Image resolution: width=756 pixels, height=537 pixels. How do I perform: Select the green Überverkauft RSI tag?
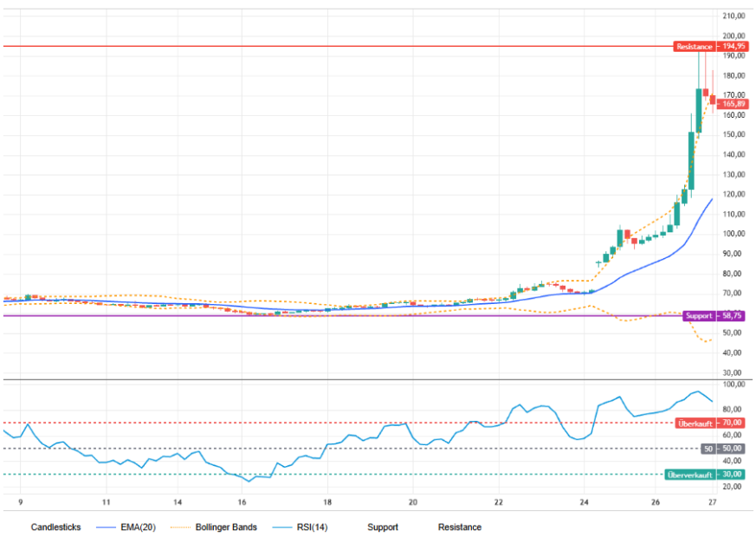(x=690, y=475)
